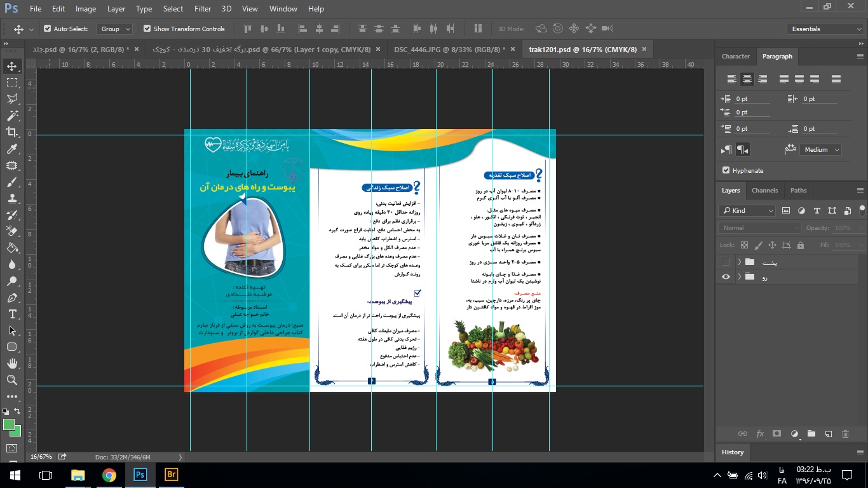
Task: Open the Essentials workspace dropdown
Action: point(824,29)
